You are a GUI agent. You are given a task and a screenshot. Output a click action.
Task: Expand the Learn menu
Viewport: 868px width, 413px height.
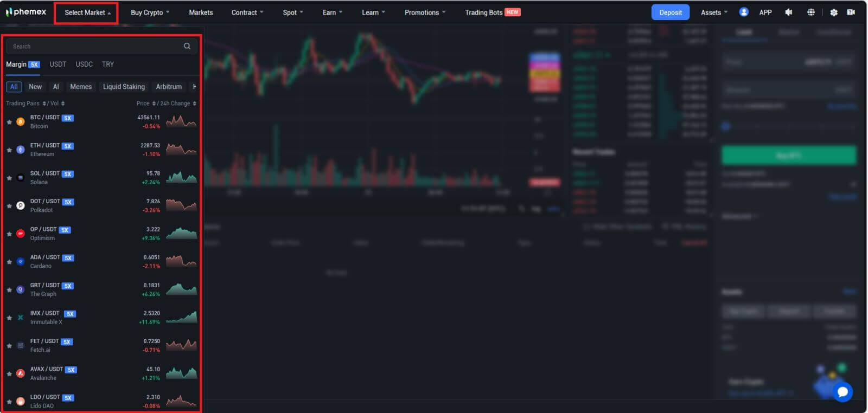(x=373, y=12)
